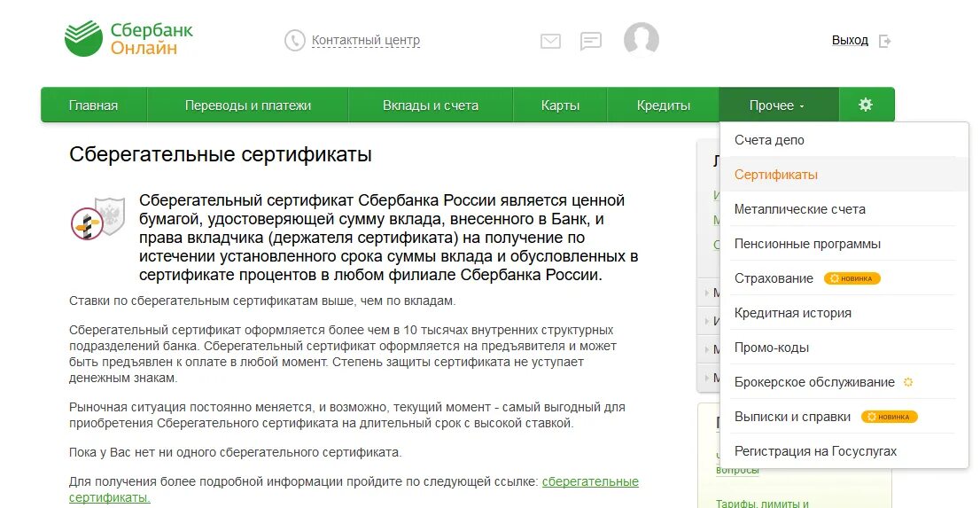
Task: Click the новинка badge next to Страхование
Action: coord(852,278)
